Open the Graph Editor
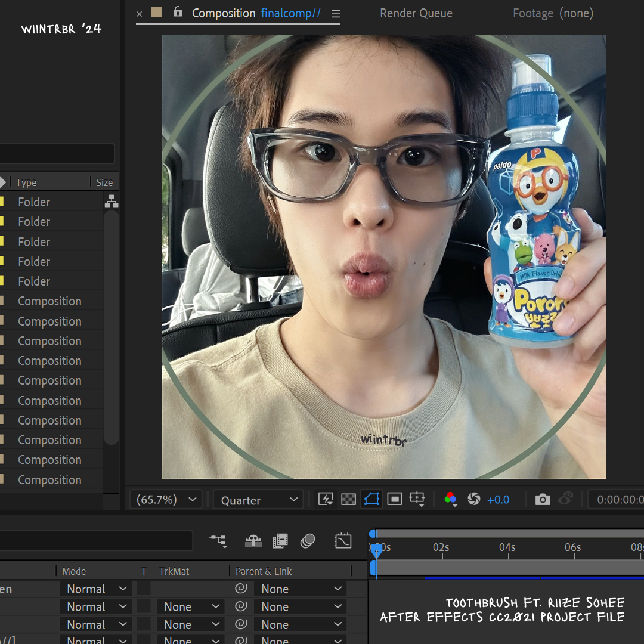Screen dimensions: 644x644 343,540
